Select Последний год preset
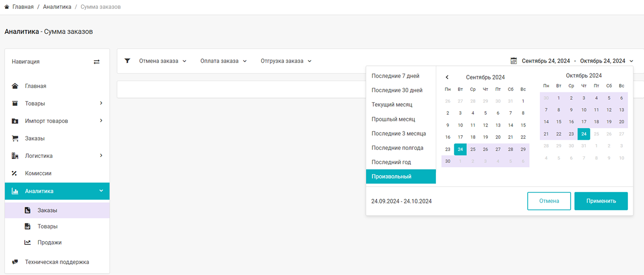 401,162
